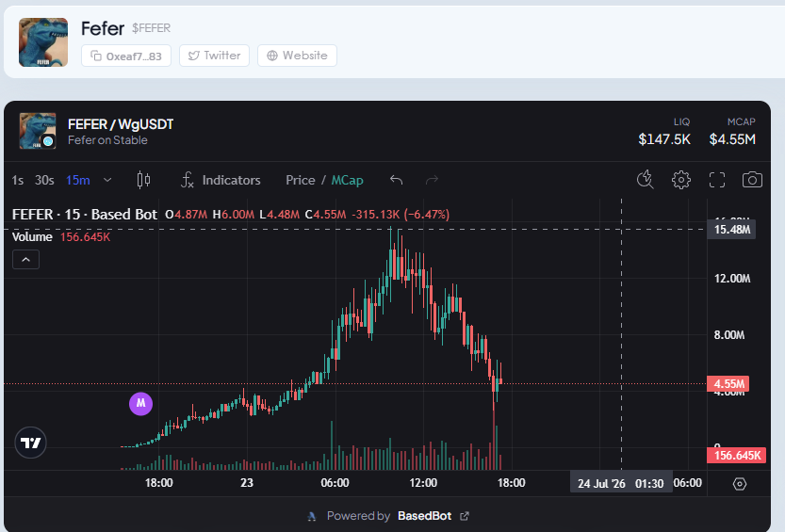The height and width of the screenshot is (532, 785).
Task: Switch chart to MCap mode
Action: click(x=348, y=180)
